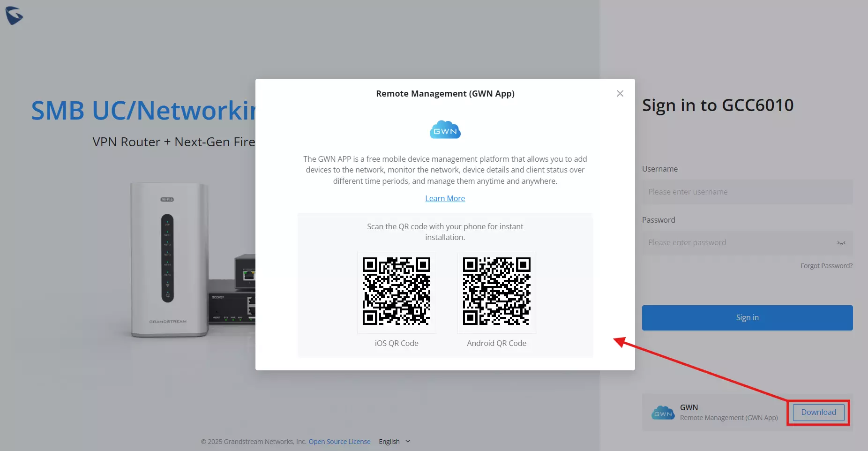868x451 pixels.
Task: Click the 'SMB UC/Networking' headline
Action: pyautogui.click(x=143, y=111)
